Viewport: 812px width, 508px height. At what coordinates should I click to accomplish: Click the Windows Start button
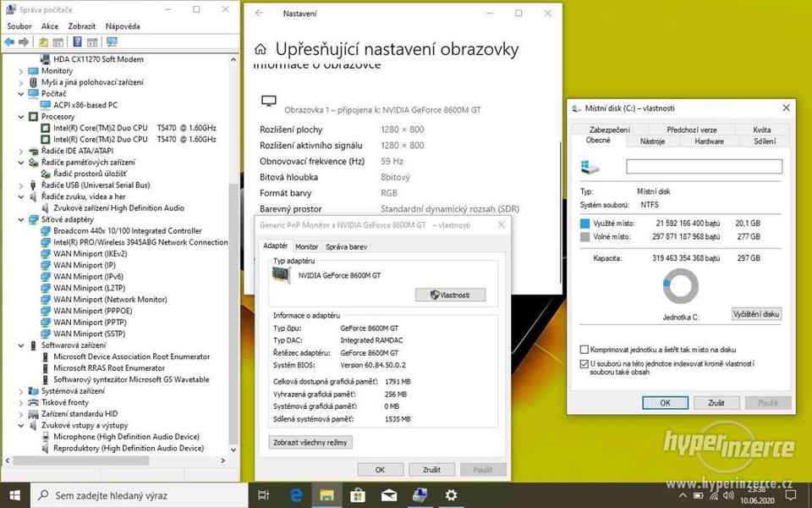coord(15,495)
